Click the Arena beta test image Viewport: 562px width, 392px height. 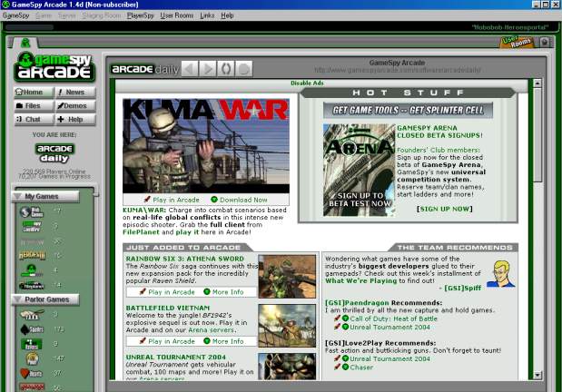pos(360,171)
